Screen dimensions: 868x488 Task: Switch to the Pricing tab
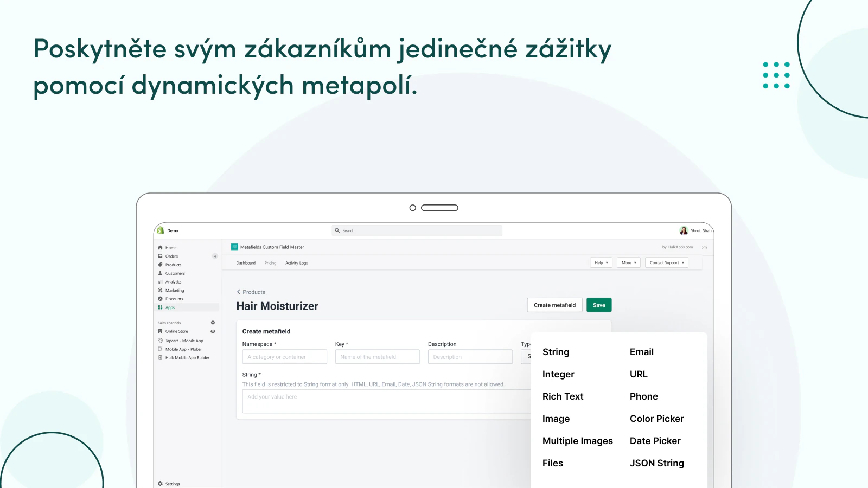270,263
